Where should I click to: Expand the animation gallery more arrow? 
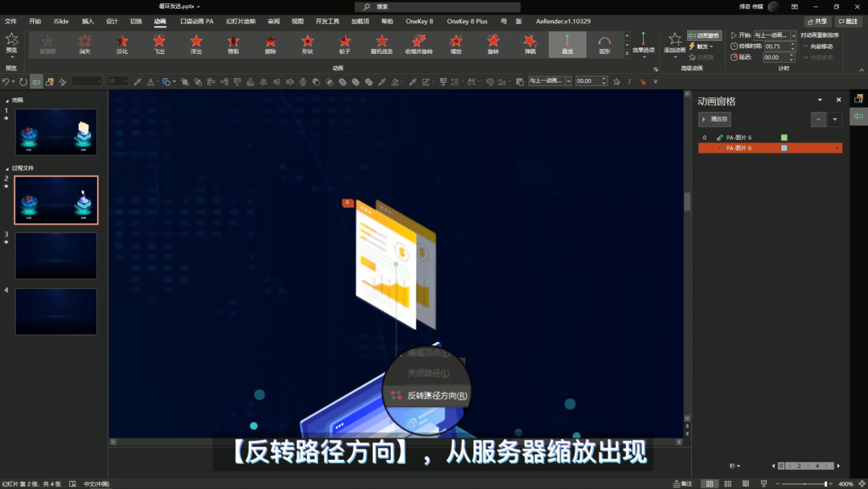coord(627,54)
